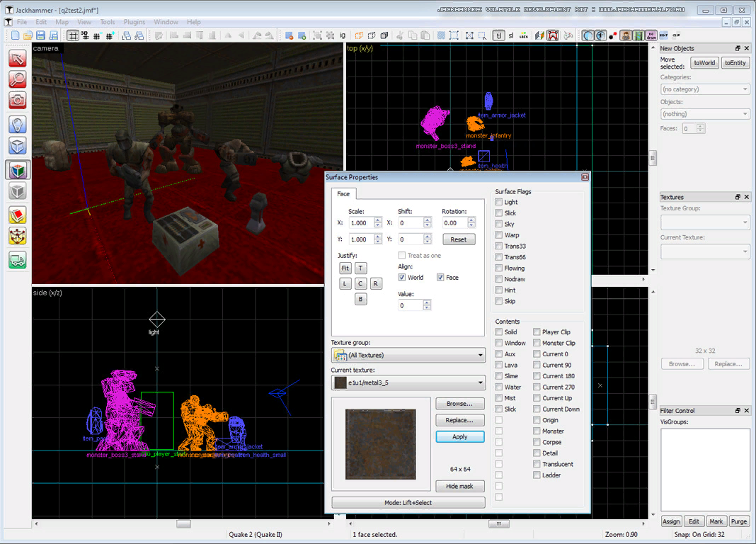Select the Selection (arrow) tool in sidebar
The image size is (756, 544).
coord(18,59)
